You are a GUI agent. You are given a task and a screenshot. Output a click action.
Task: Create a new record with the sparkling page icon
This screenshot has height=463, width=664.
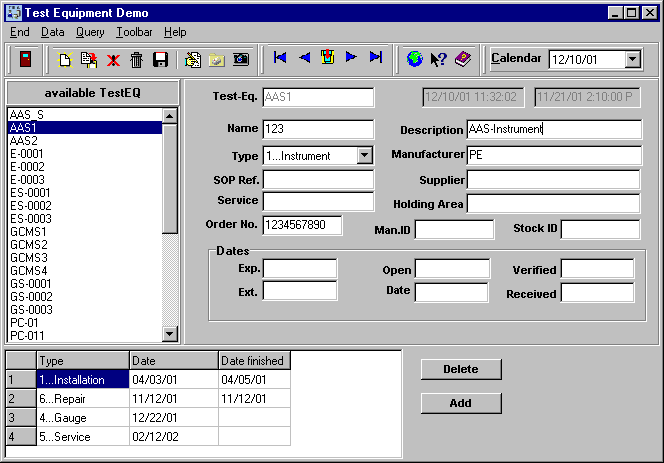click(65, 59)
